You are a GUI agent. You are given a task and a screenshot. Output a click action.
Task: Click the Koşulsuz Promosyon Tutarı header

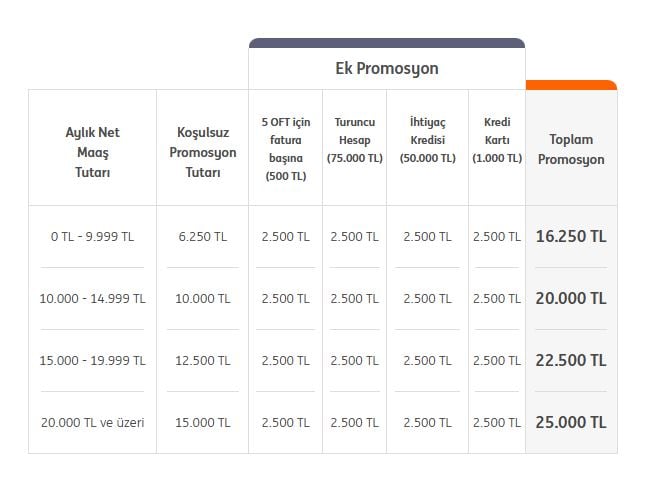[x=203, y=152]
